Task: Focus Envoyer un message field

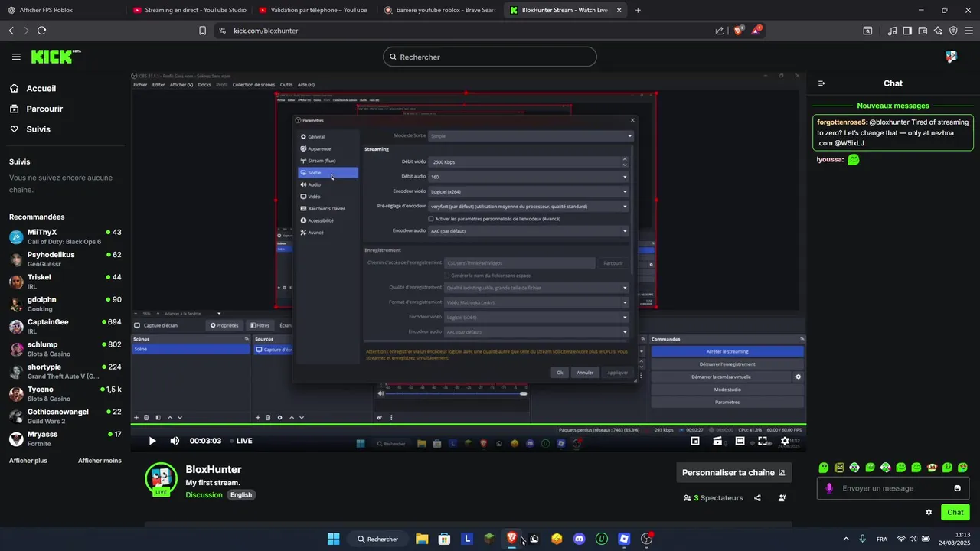Action: [x=893, y=488]
